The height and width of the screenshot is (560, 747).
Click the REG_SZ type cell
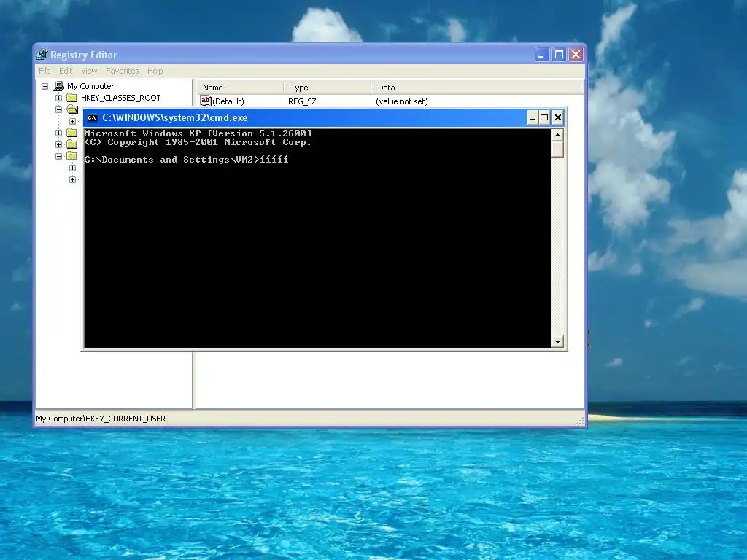302,101
